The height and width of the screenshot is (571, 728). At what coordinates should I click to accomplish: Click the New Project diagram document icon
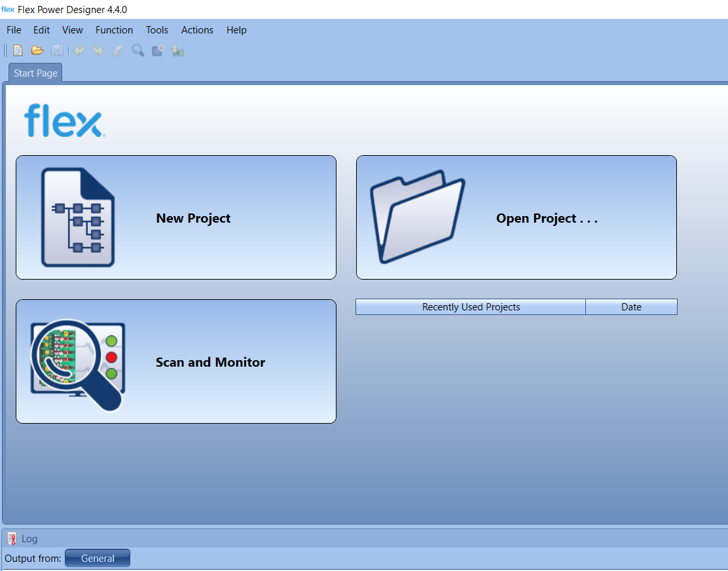[78, 217]
